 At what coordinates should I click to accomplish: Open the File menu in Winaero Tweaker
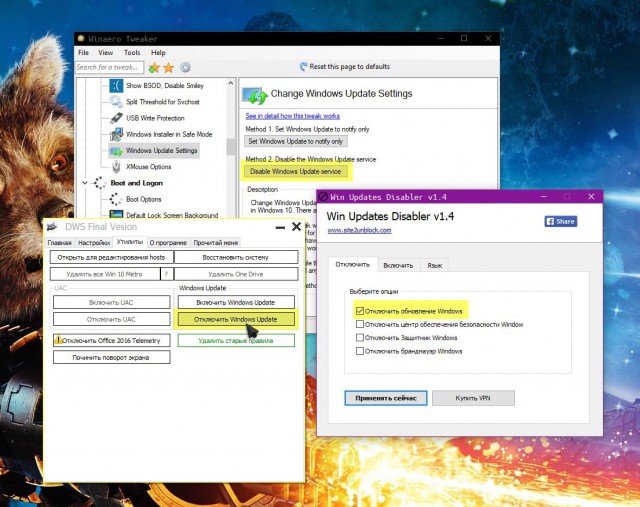(83, 53)
